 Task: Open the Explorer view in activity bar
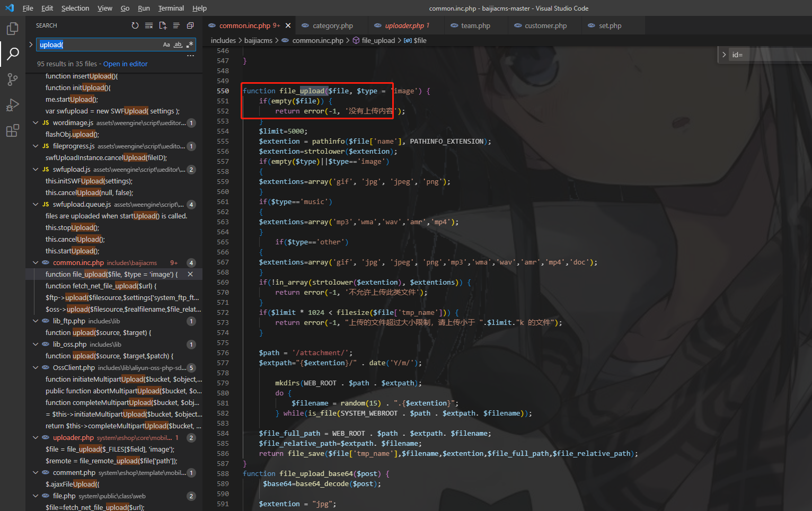[x=13, y=28]
